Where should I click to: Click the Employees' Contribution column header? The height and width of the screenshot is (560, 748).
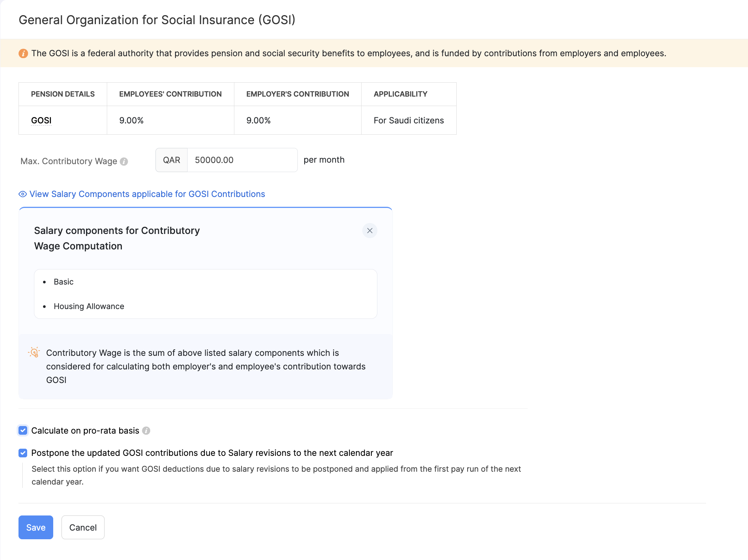point(170,94)
